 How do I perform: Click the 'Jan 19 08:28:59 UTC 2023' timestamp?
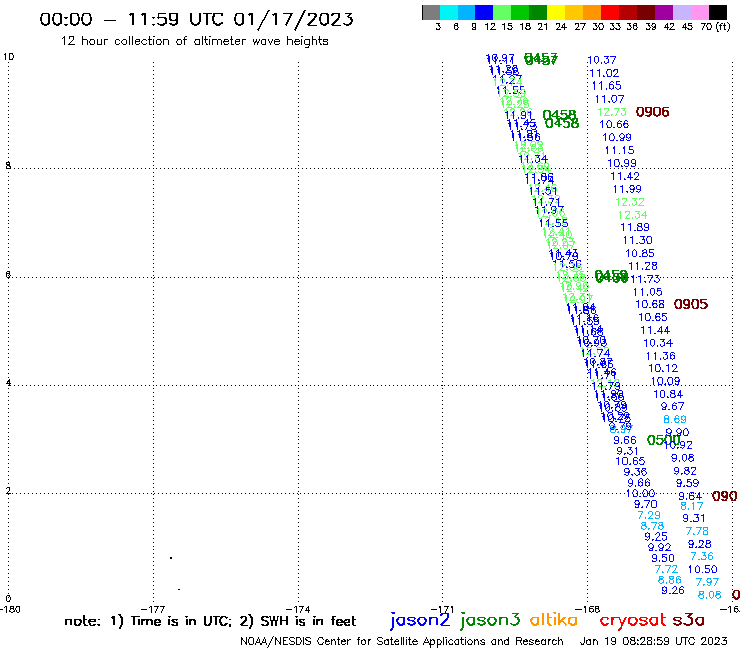(654, 641)
